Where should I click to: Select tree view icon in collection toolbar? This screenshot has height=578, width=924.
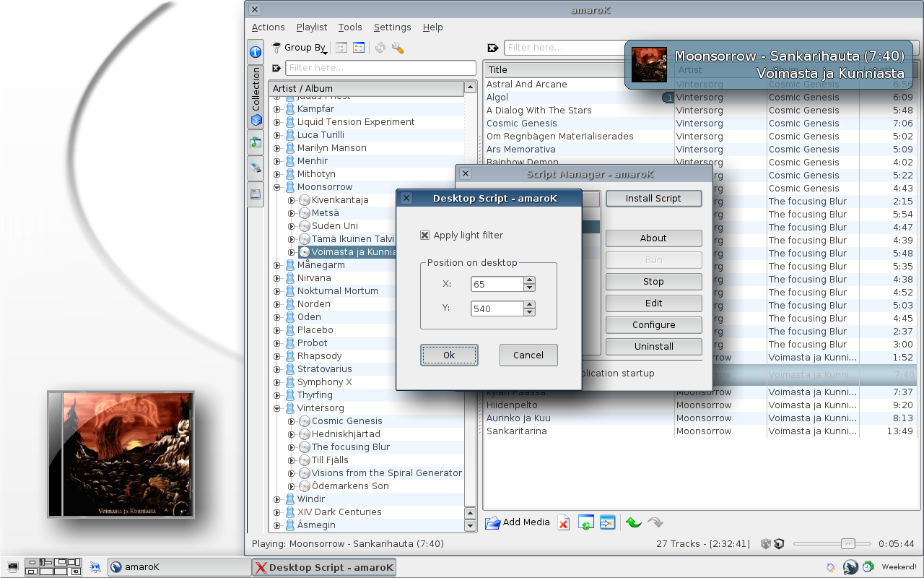(341, 48)
